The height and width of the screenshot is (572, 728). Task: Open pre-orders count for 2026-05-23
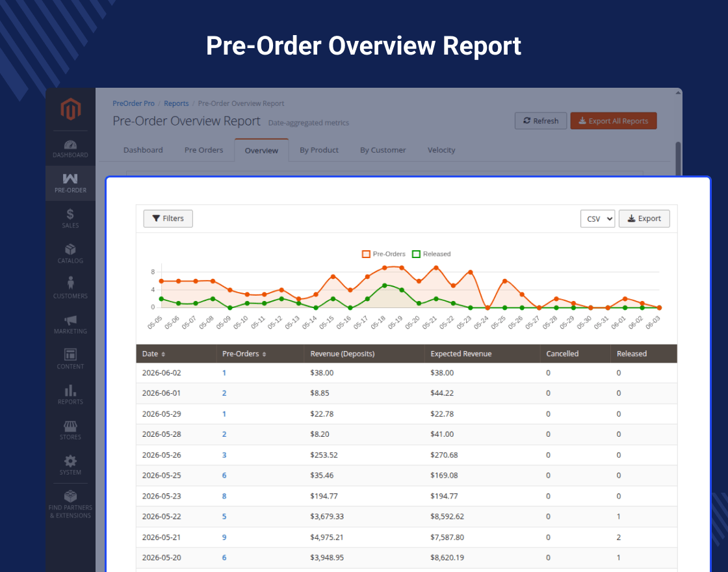(x=224, y=496)
